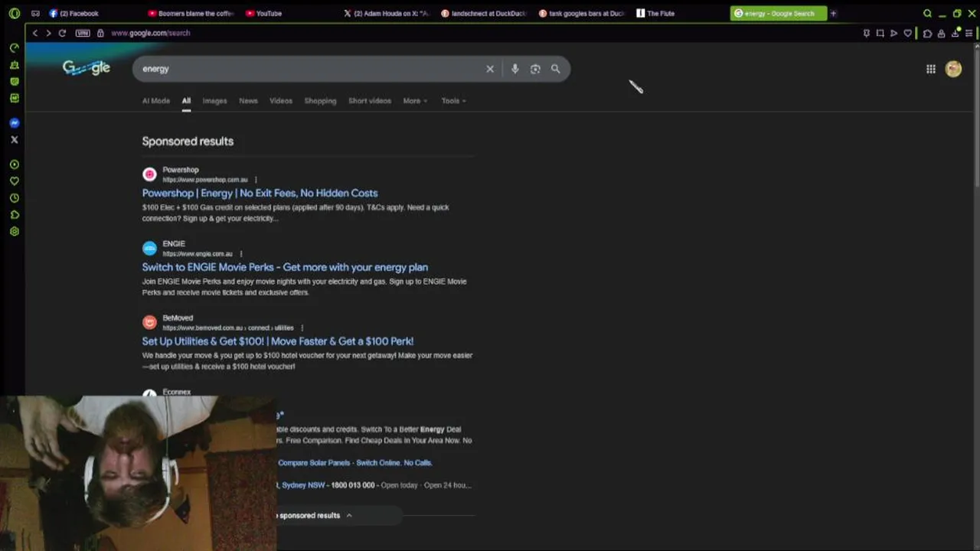The image size is (980, 551).
Task: Open the chat bubble sidebar icon
Action: [14, 81]
